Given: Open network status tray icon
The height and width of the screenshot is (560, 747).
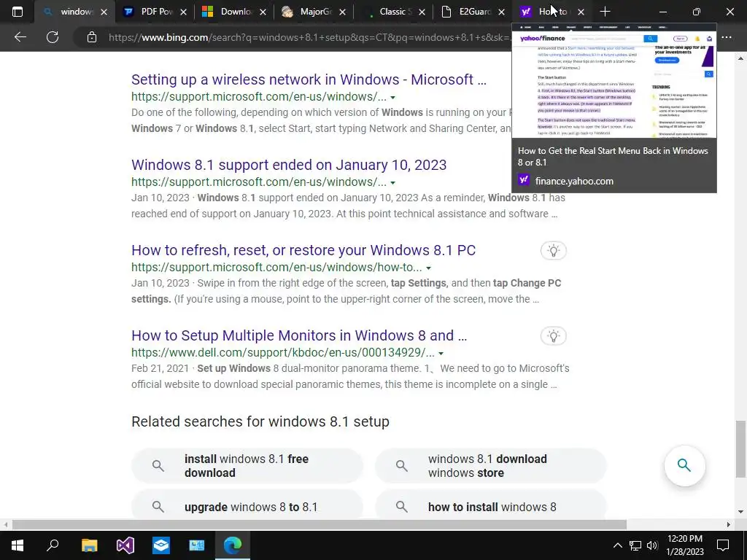Looking at the screenshot, I should (635, 545).
